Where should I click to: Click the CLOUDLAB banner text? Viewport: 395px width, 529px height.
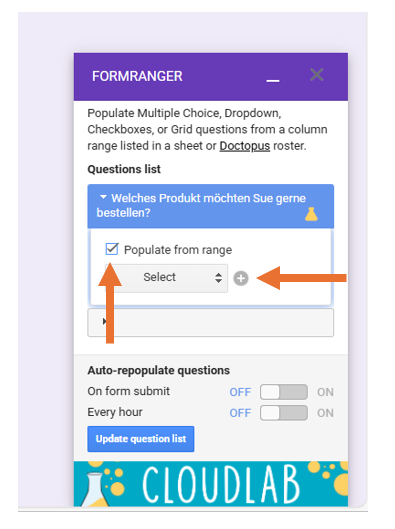221,484
